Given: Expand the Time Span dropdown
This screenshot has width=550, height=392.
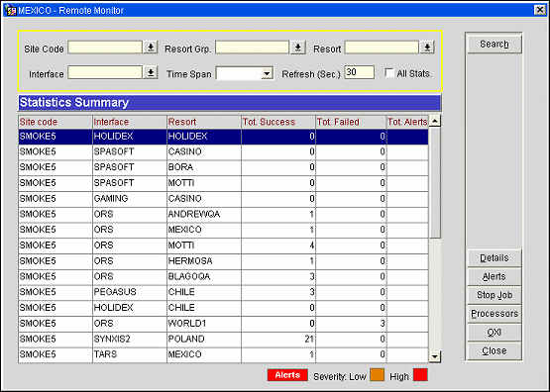Looking at the screenshot, I should tap(267, 73).
